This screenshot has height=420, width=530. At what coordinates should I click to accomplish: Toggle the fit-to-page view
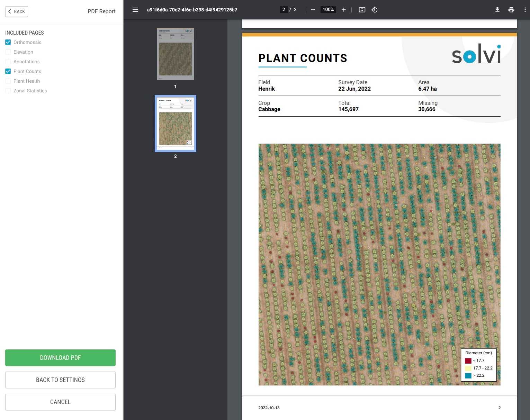point(362,10)
